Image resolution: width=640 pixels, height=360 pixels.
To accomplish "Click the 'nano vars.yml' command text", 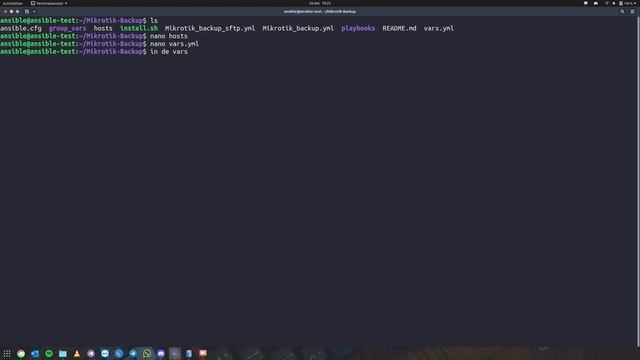I will point(174,44).
